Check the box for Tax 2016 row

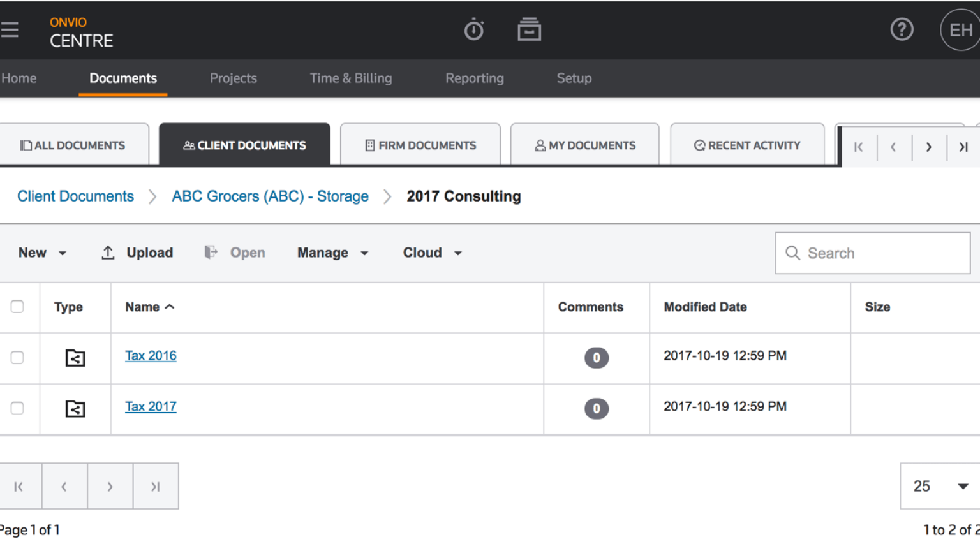pyautogui.click(x=17, y=357)
